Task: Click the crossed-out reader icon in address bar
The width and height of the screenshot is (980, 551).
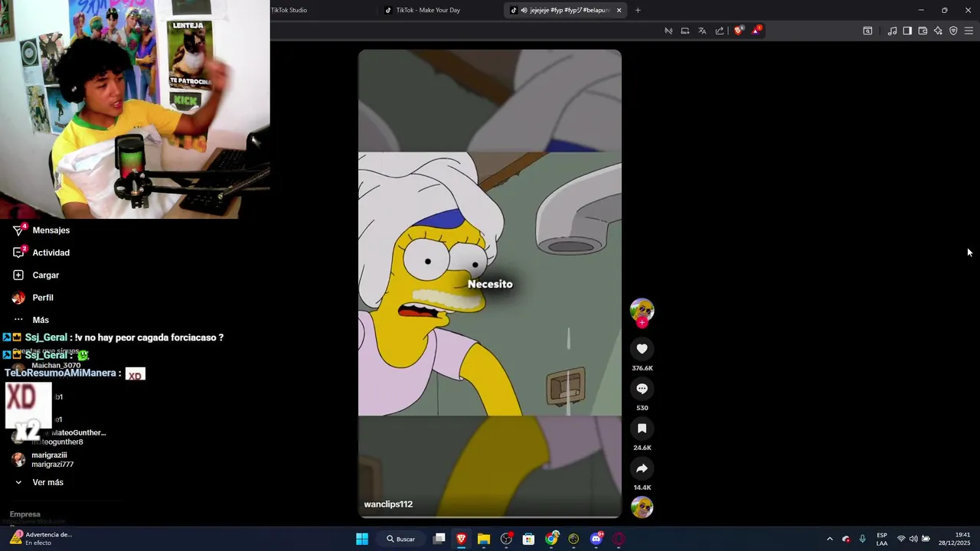Action: point(668,31)
